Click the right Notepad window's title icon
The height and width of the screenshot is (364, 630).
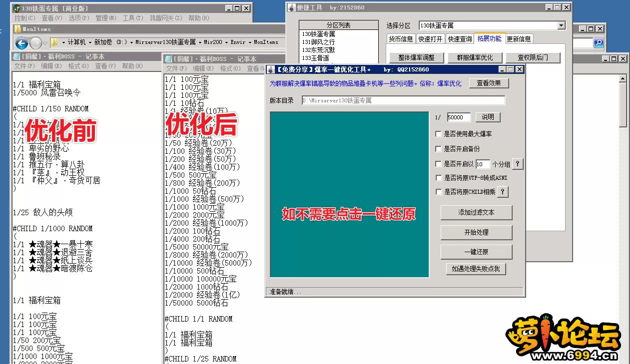[169, 58]
